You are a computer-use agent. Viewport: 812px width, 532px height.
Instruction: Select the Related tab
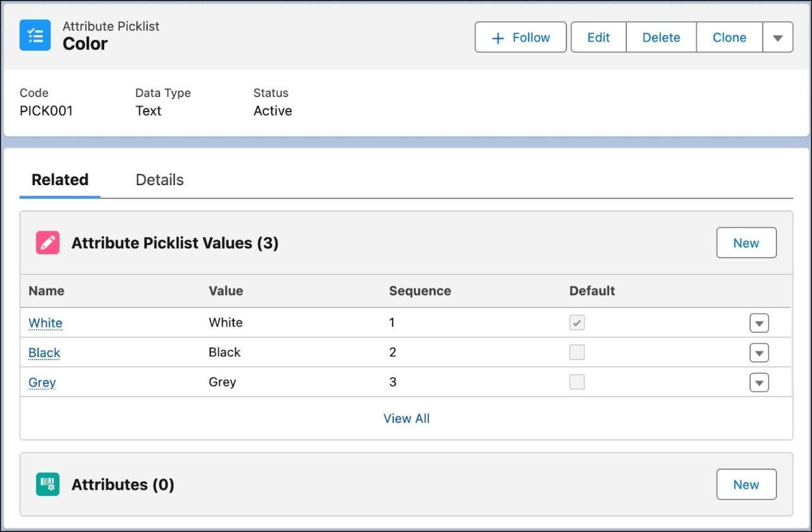[x=60, y=180]
